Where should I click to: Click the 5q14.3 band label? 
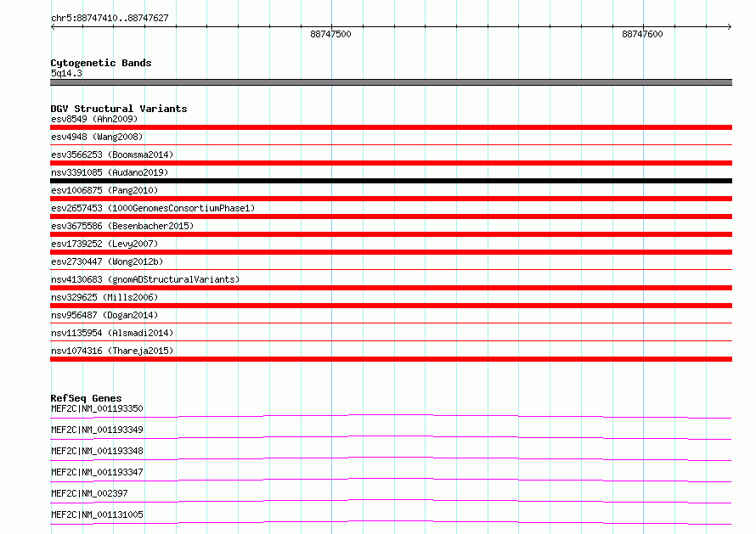click(x=66, y=73)
